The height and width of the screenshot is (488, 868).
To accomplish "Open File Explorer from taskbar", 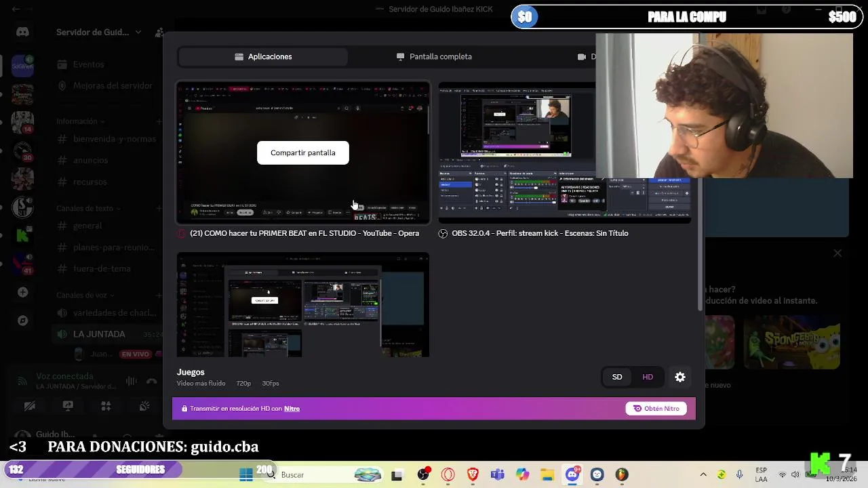I will tap(547, 474).
